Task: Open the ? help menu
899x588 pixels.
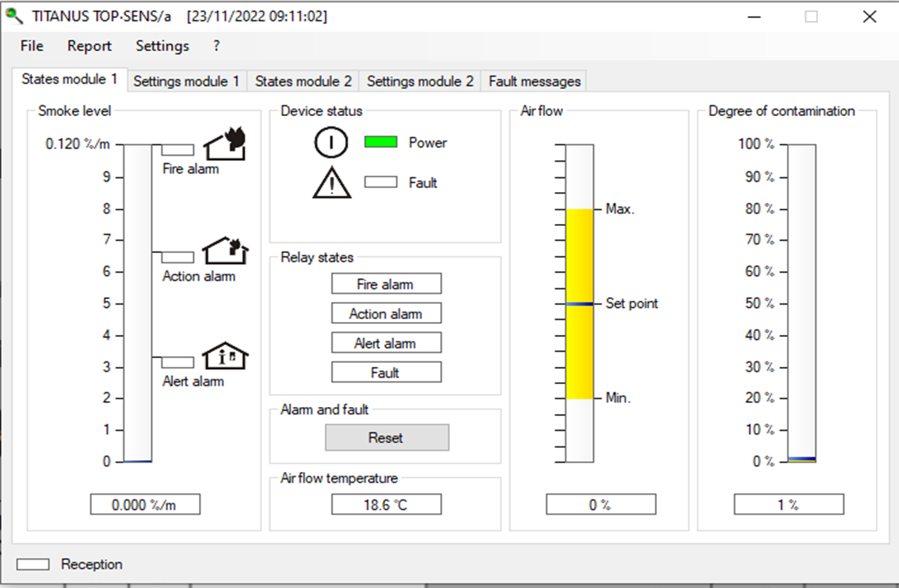Action: 216,46
